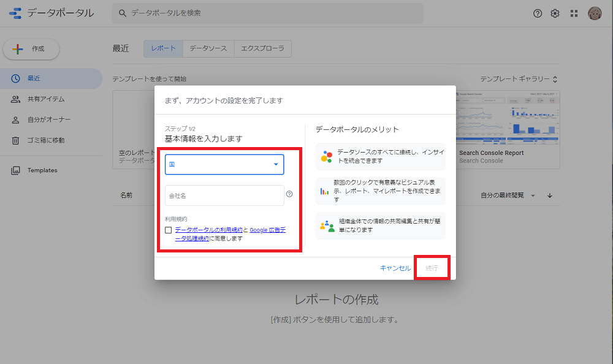Click the 会社名 input field
The height and width of the screenshot is (364, 613).
pos(224,194)
